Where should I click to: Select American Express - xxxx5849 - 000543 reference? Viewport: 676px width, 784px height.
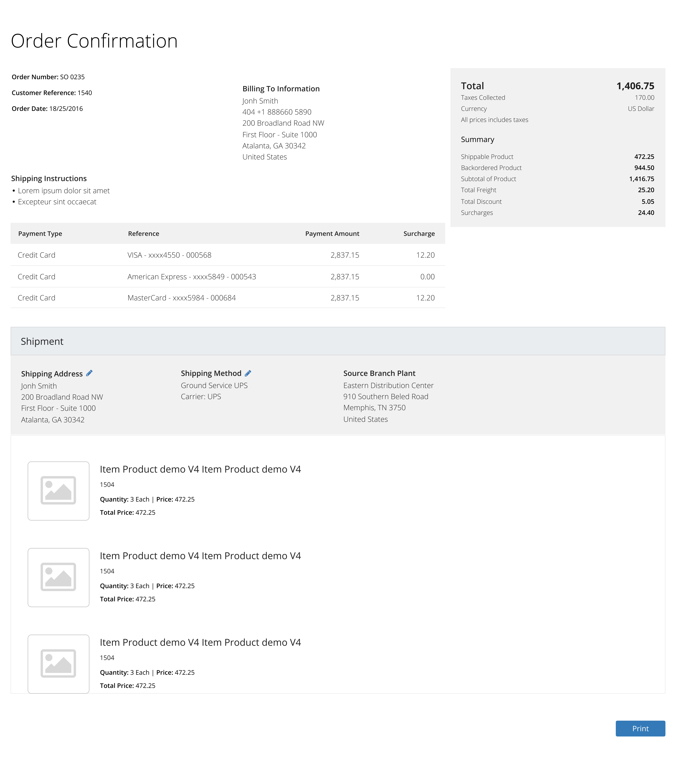[x=192, y=277]
